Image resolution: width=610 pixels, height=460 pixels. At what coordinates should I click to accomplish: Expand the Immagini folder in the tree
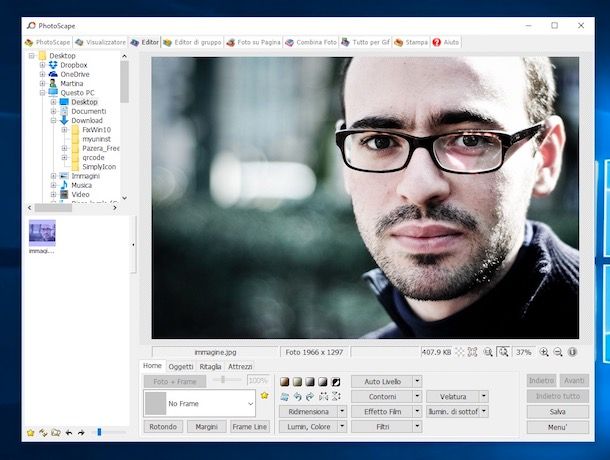tap(53, 175)
